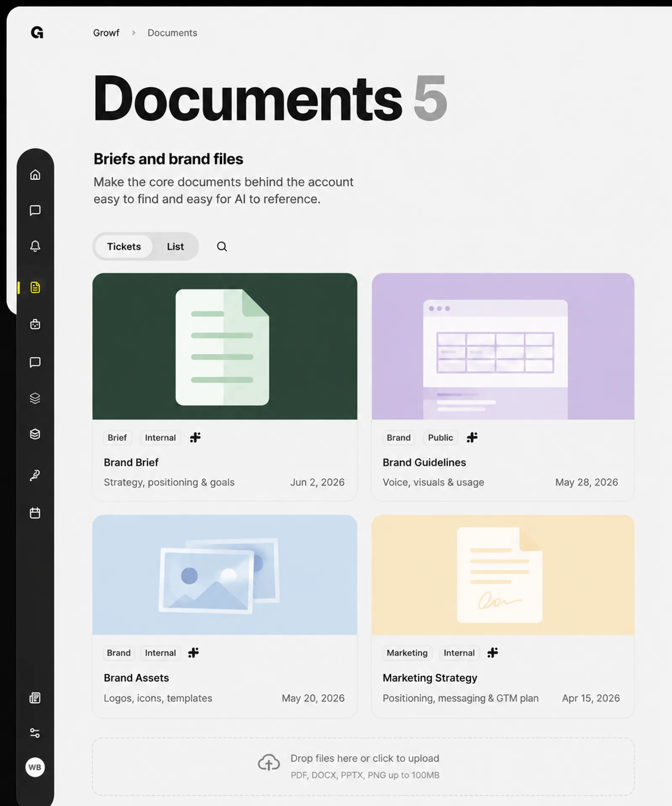The image size is (672, 806).
Task: Open the Brand Brief green thumbnail
Action: (225, 347)
